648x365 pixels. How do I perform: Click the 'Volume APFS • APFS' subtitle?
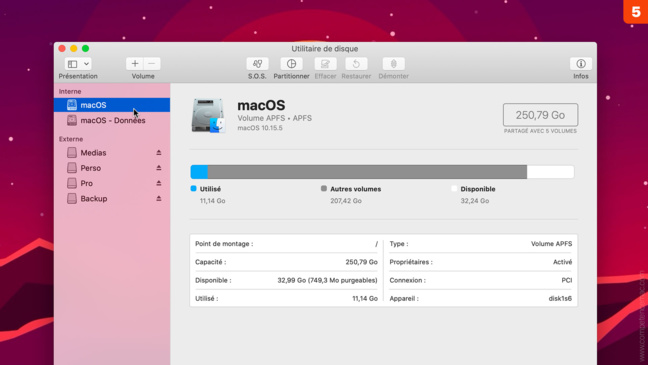coord(274,118)
